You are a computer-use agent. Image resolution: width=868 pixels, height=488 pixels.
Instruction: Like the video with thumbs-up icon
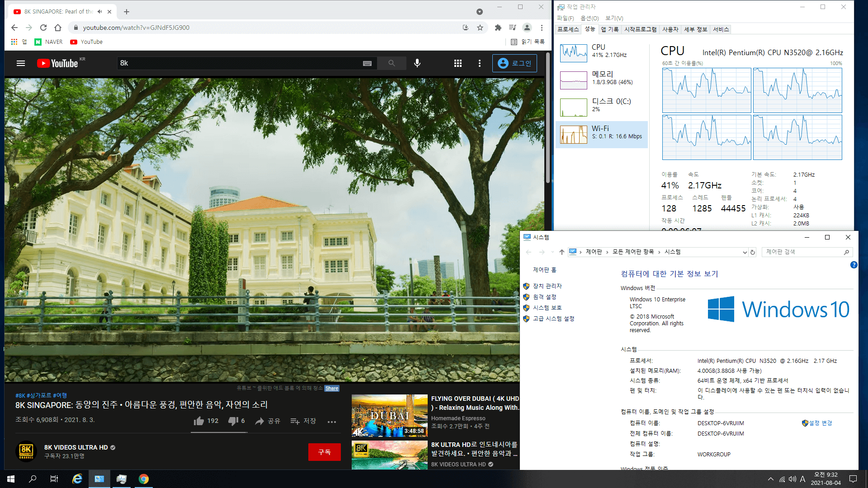click(199, 421)
